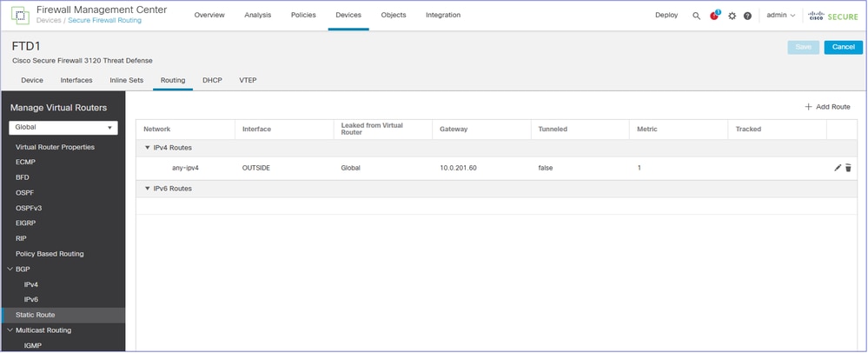Open the help question mark icon
This screenshot has width=868, height=353.
[x=747, y=16]
